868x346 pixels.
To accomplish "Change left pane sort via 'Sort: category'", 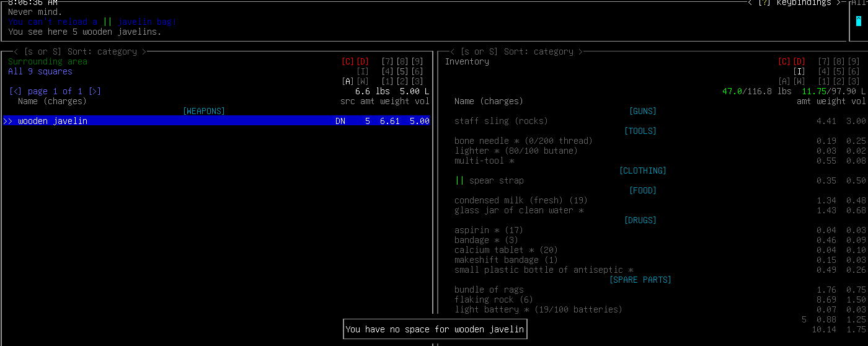I will [x=102, y=51].
